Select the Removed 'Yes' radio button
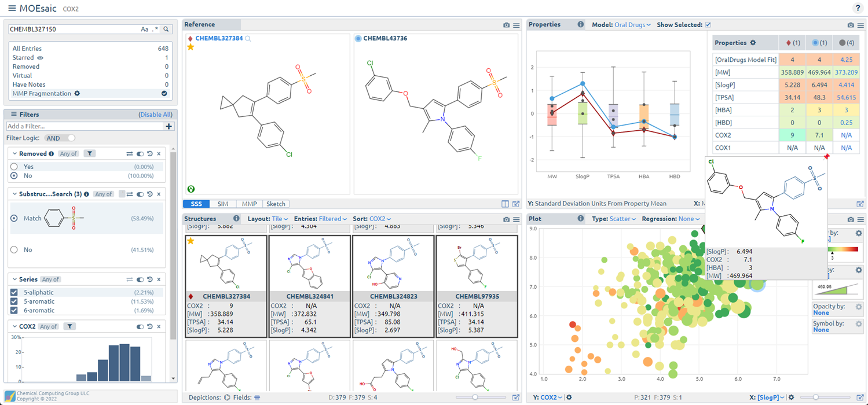 14,167
